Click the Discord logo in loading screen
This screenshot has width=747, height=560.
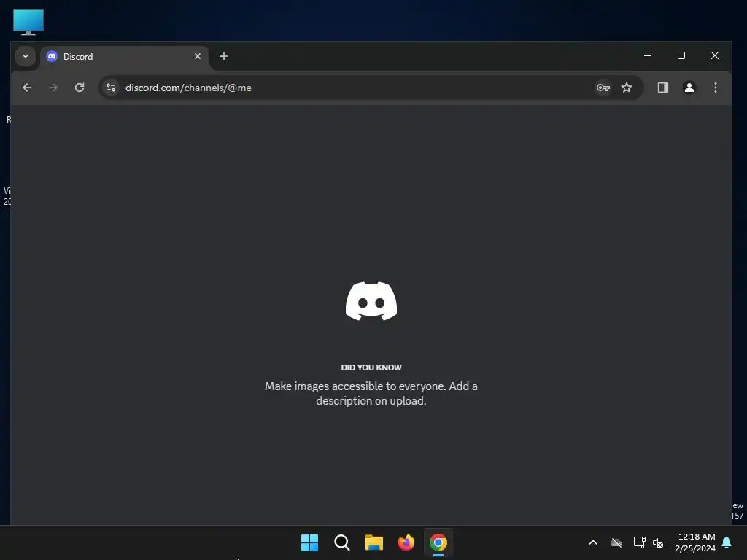click(371, 301)
